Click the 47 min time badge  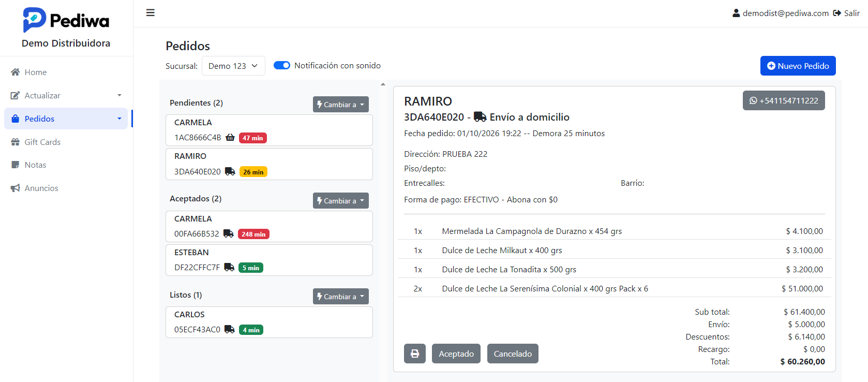coord(253,138)
